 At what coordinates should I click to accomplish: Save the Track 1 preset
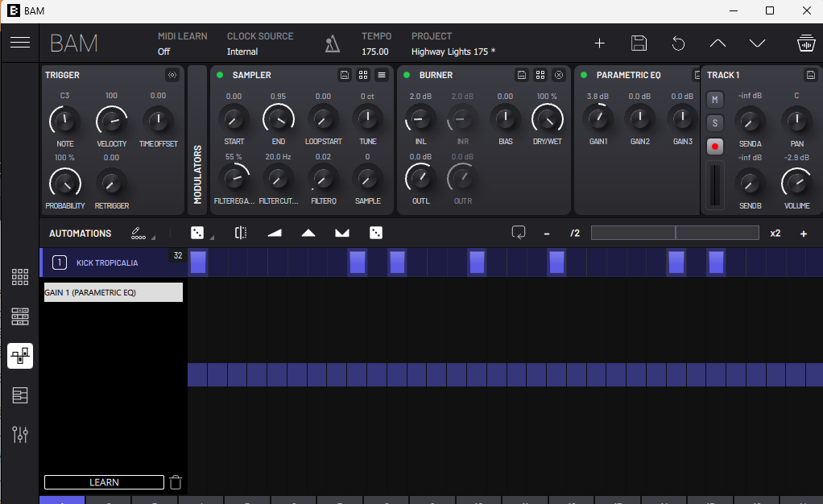810,75
